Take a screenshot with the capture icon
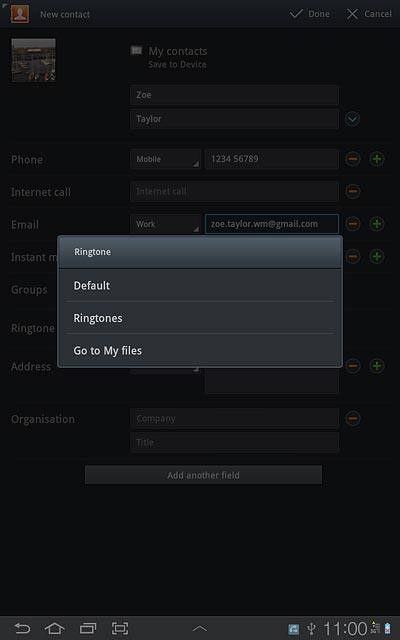Image resolution: width=400 pixels, height=640 pixels. coord(120,628)
